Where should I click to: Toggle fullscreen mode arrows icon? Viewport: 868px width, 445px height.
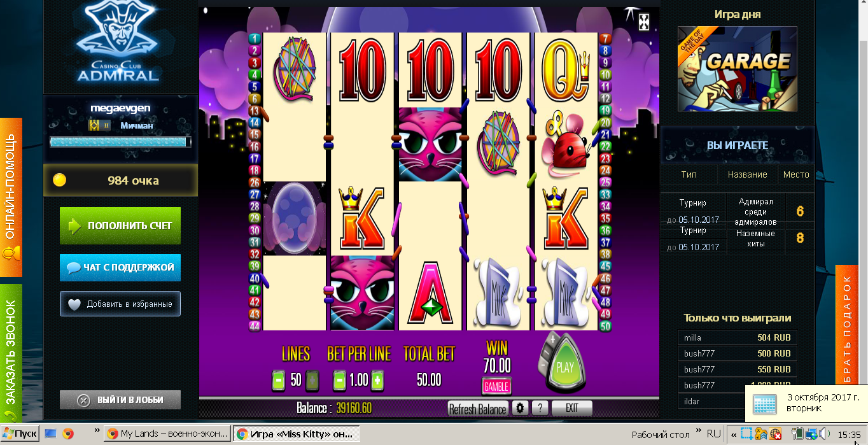click(x=644, y=21)
